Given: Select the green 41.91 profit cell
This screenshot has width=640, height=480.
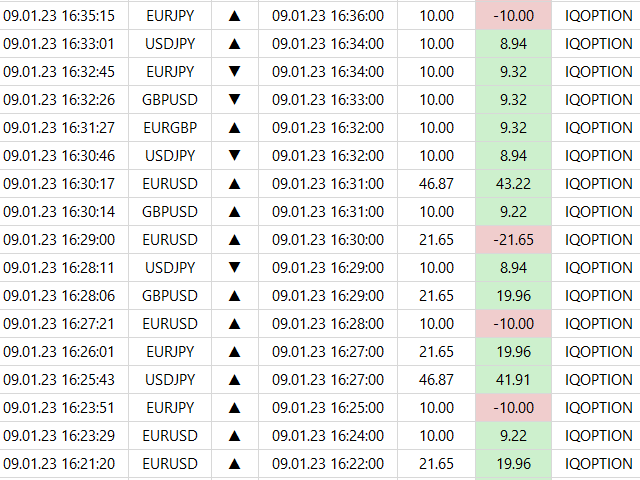Looking at the screenshot, I should click(514, 380).
